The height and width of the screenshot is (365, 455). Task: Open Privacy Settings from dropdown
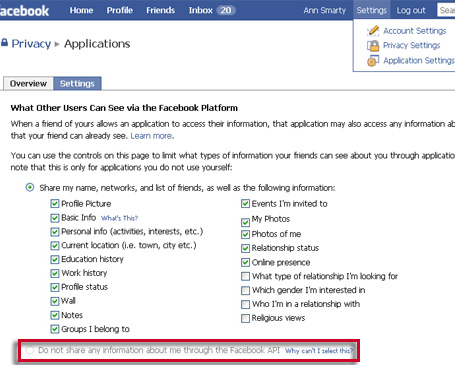[412, 45]
